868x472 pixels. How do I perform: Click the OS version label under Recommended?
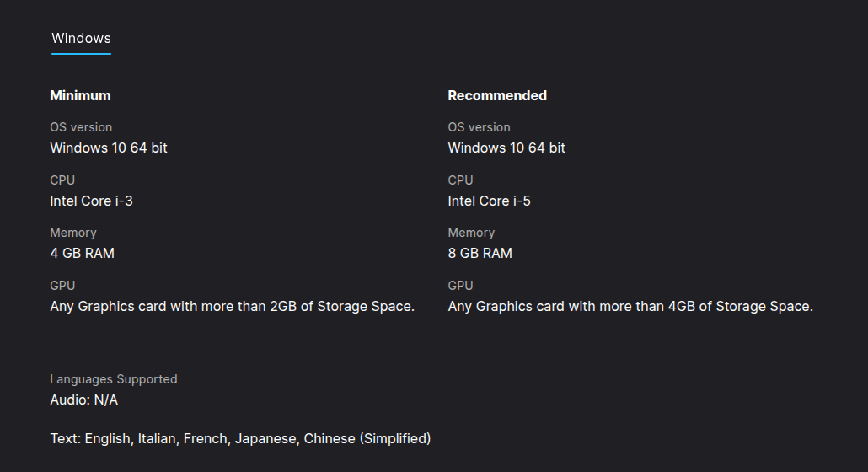pos(479,127)
